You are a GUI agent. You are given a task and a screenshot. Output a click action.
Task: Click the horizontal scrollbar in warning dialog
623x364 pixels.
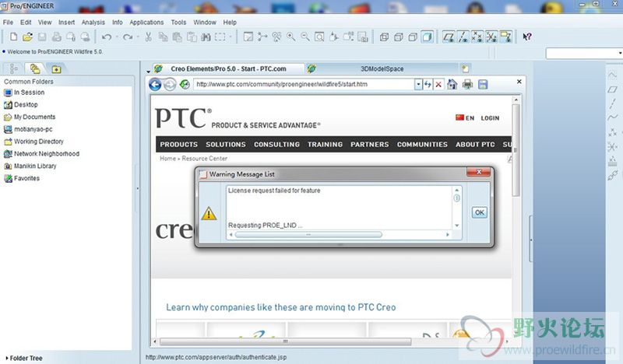(x=308, y=235)
